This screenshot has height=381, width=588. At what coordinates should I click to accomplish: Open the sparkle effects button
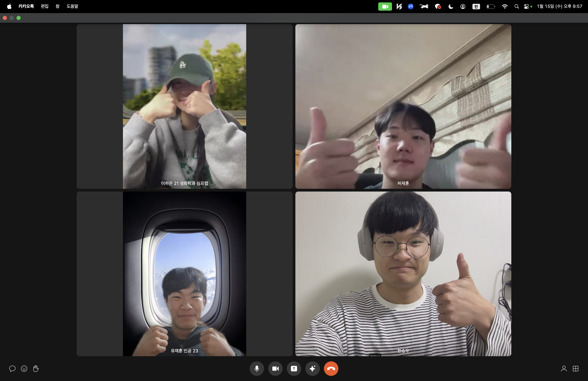[x=312, y=369]
